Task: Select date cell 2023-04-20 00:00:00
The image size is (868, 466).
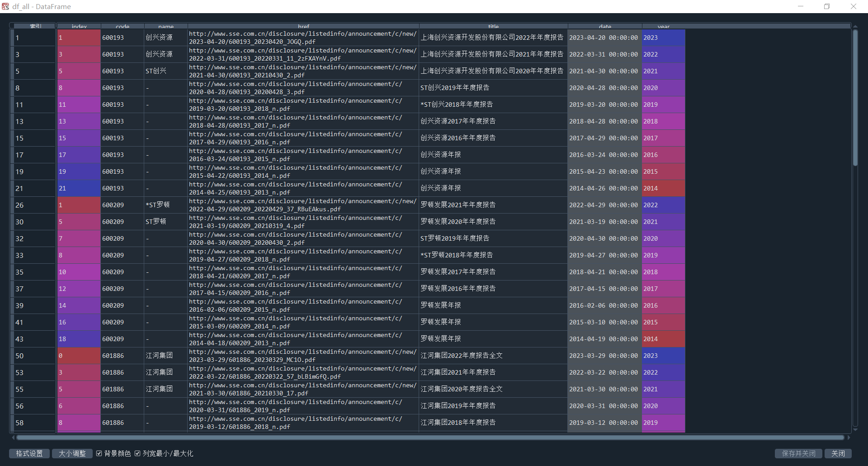Action: coord(605,38)
